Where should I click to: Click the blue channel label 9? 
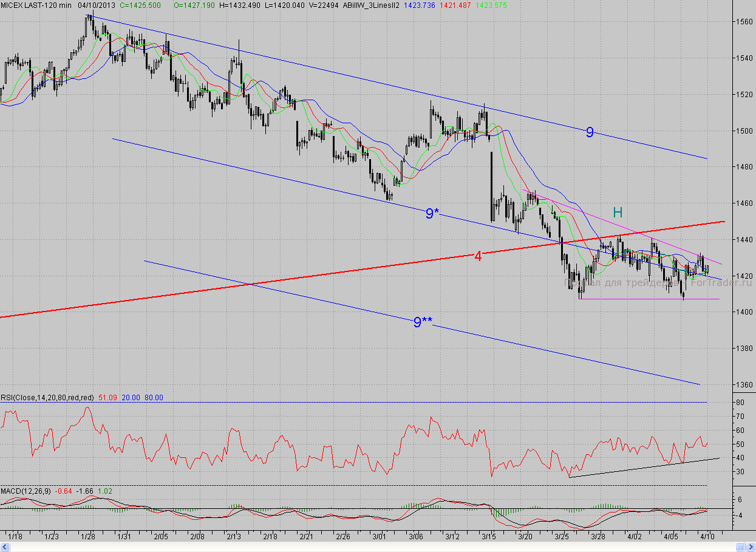click(590, 132)
